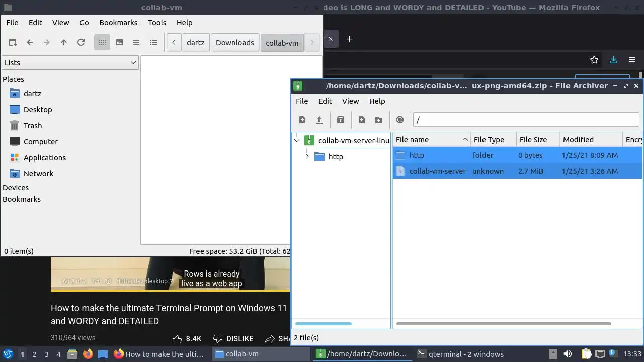Open View menu in File Archiver
This screenshot has width=644, height=362.
click(x=351, y=101)
